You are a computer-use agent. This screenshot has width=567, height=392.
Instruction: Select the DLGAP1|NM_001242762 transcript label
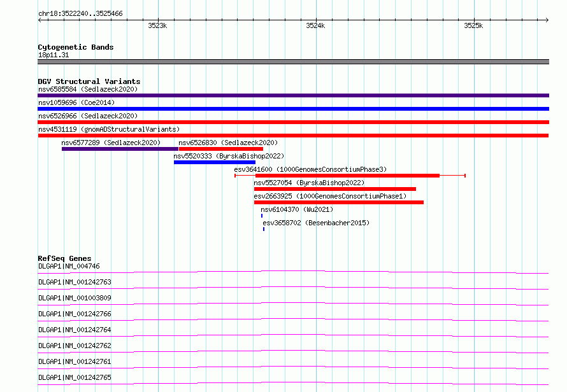[75, 346]
